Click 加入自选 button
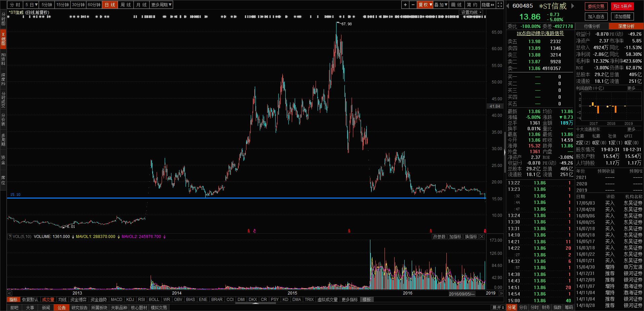The image size is (644, 311). (x=596, y=16)
